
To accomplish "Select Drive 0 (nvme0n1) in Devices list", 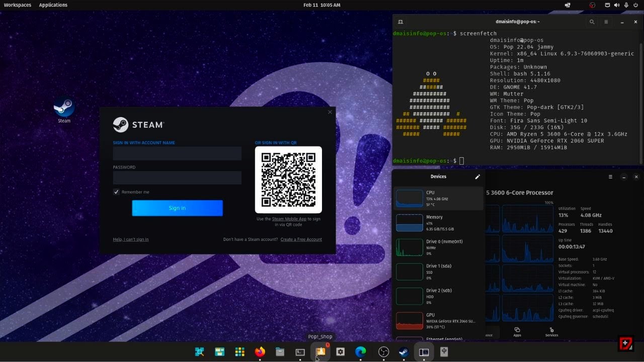I will 438,247.
